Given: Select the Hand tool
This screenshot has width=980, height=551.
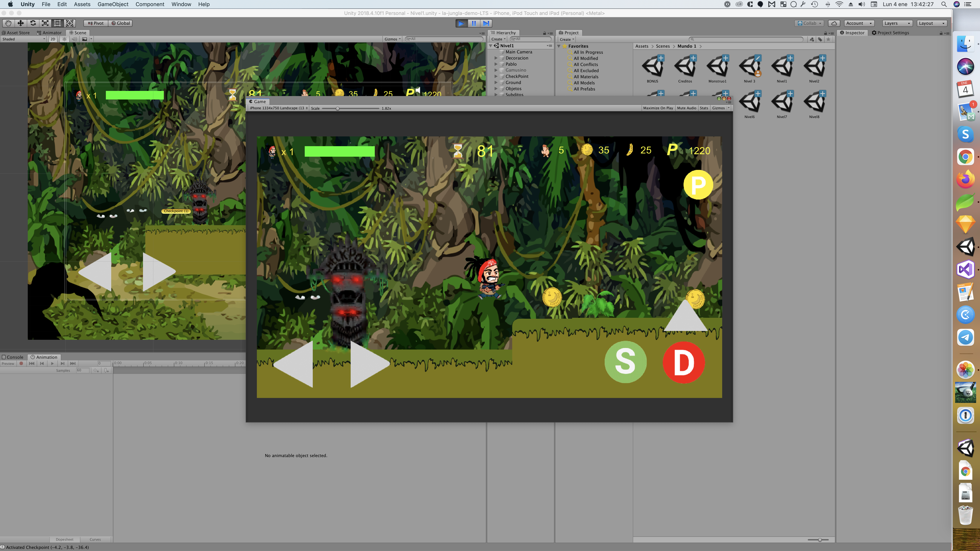Looking at the screenshot, I should pos(8,23).
